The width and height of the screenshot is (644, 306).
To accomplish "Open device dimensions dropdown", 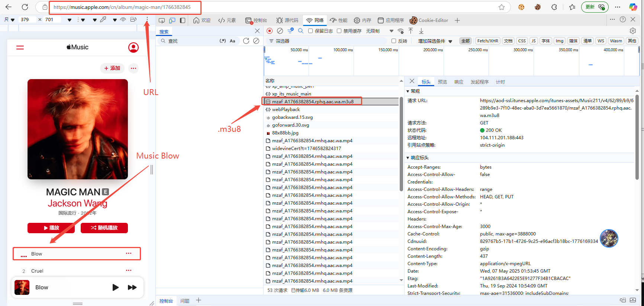I will 9,19.
